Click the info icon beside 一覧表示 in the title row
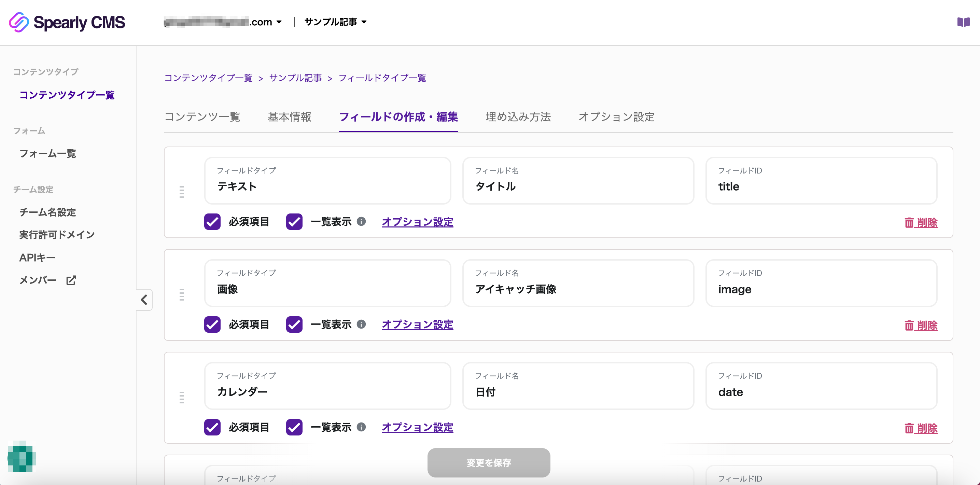This screenshot has height=485, width=980. (361, 221)
